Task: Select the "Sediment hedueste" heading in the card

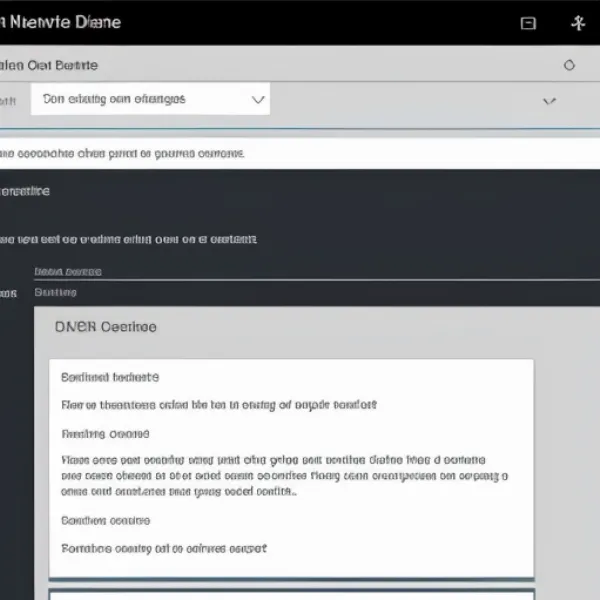Action: point(109,377)
